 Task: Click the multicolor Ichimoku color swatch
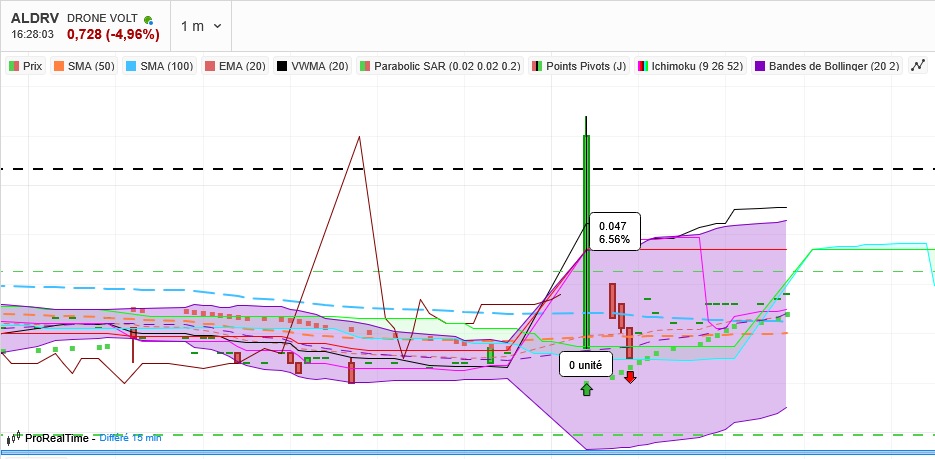pyautogui.click(x=642, y=66)
